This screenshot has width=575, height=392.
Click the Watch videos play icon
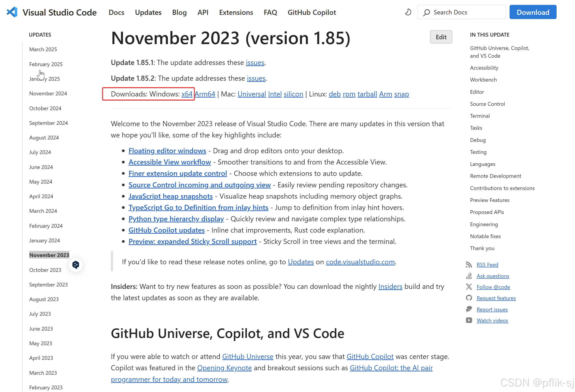(x=469, y=321)
